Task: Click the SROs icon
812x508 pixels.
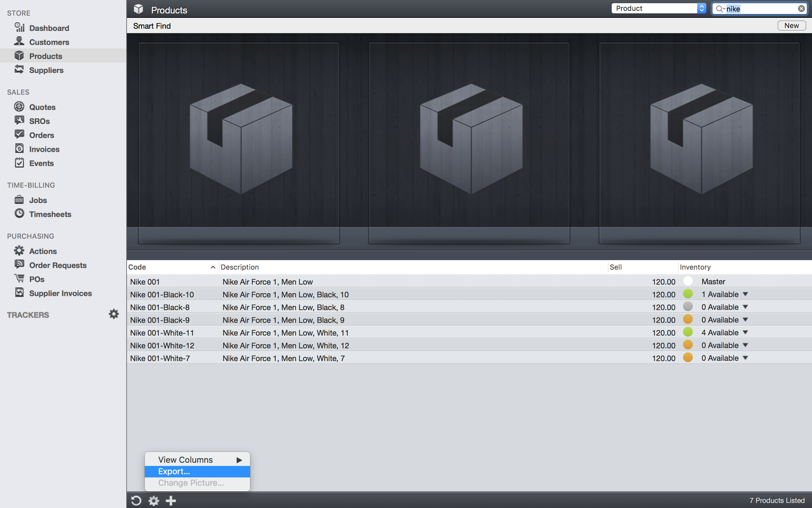Action: click(x=19, y=120)
